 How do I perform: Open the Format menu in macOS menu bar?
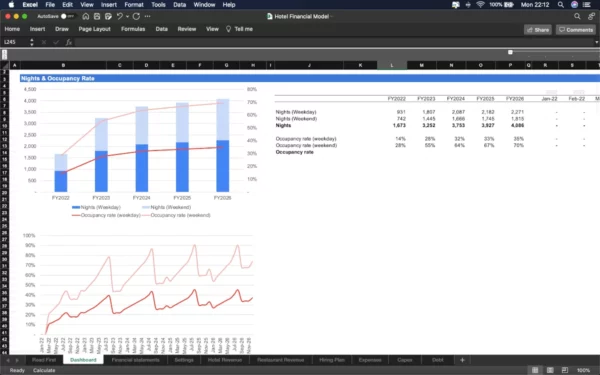point(134,5)
